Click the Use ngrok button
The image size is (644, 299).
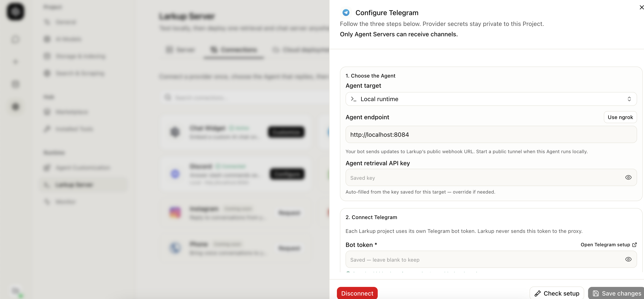click(620, 117)
